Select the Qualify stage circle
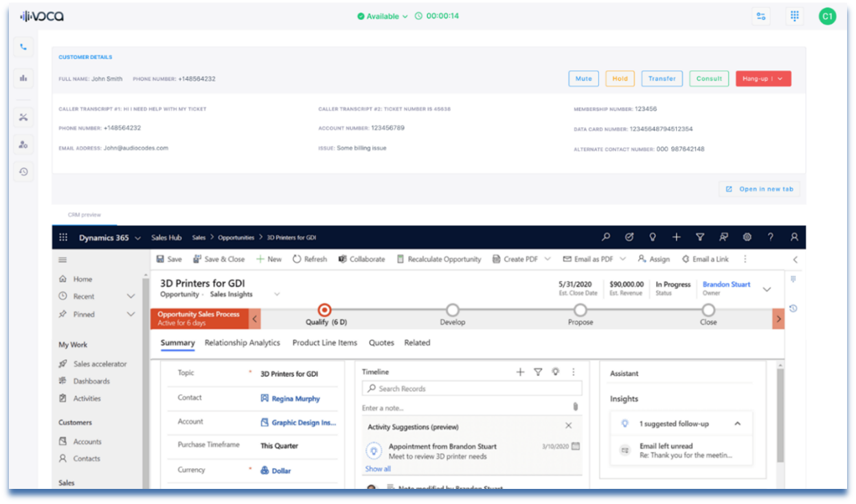The width and height of the screenshot is (856, 504). coord(325,310)
